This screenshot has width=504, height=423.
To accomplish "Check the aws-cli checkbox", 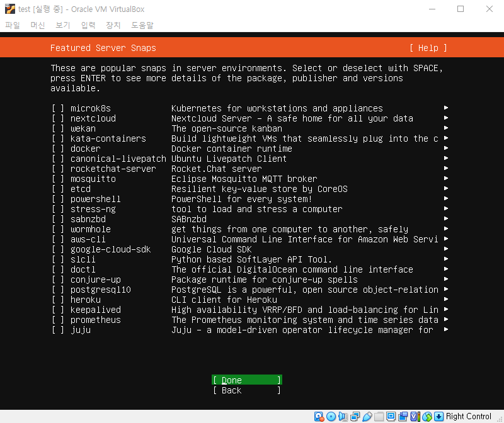I will (x=58, y=239).
